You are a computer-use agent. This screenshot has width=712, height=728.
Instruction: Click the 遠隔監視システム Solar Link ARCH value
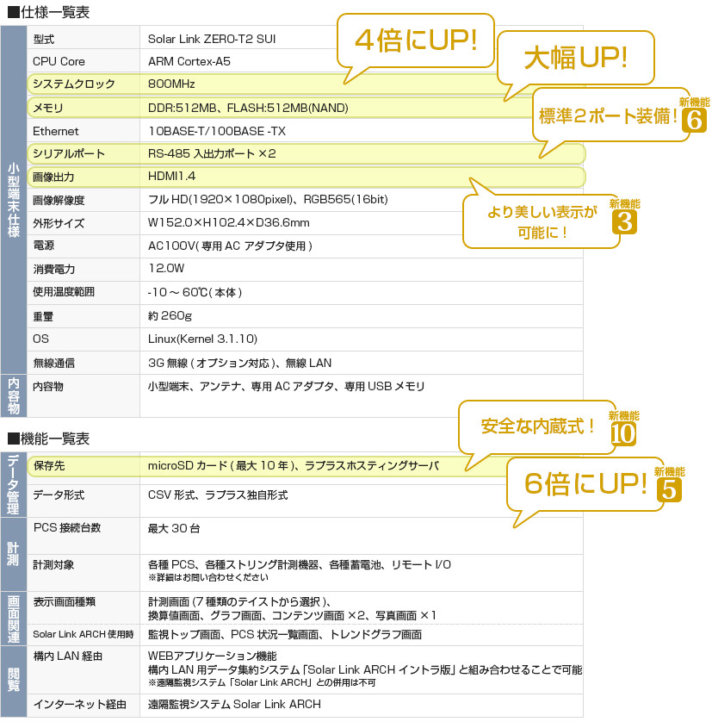[234, 705]
